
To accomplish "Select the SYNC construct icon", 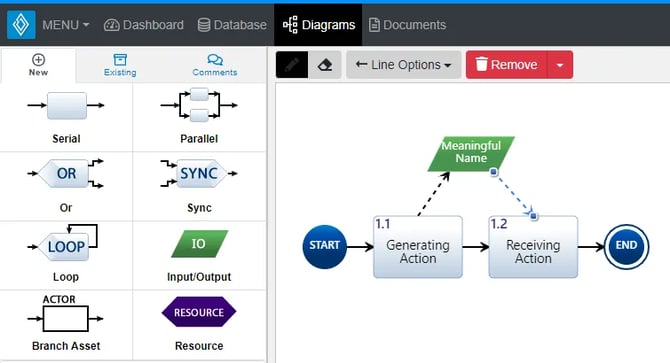I will click(x=199, y=173).
